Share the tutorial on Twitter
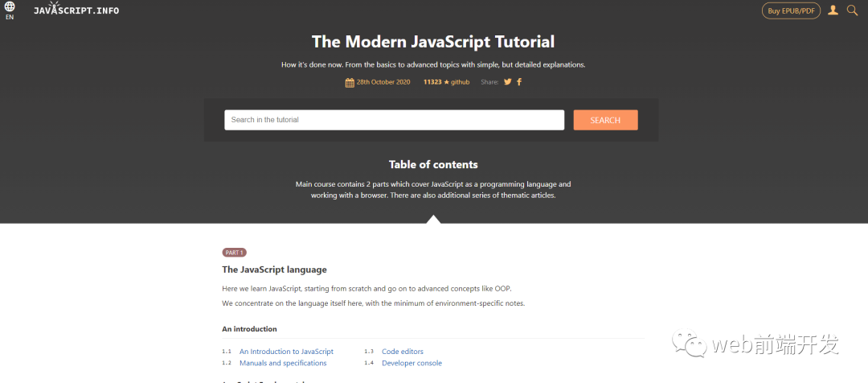Image resolution: width=868 pixels, height=383 pixels. (x=508, y=82)
